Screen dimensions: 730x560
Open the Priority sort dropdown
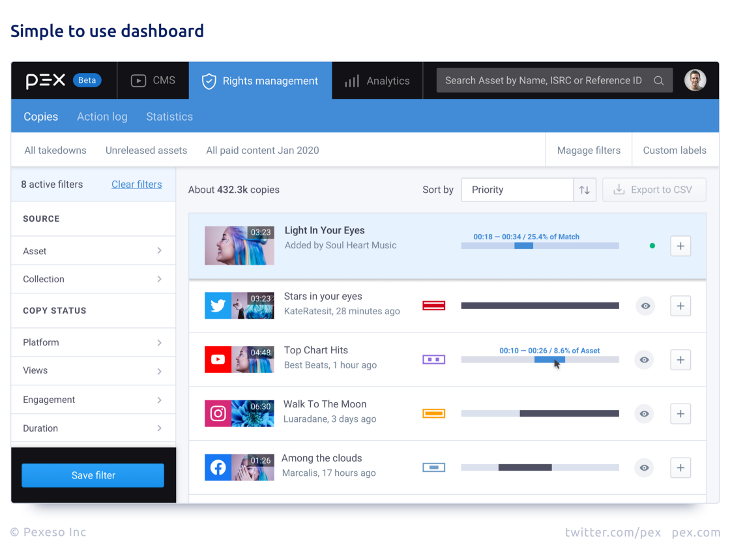(x=517, y=190)
